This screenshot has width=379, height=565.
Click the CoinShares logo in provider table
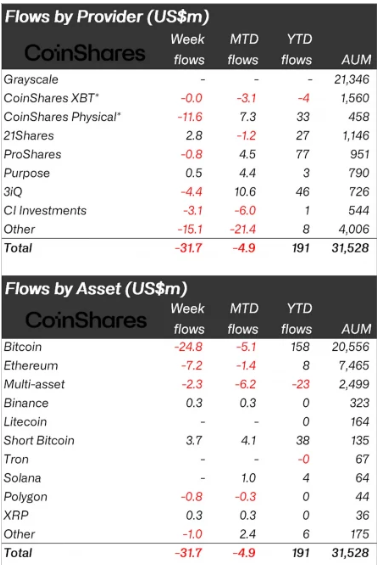85,53
